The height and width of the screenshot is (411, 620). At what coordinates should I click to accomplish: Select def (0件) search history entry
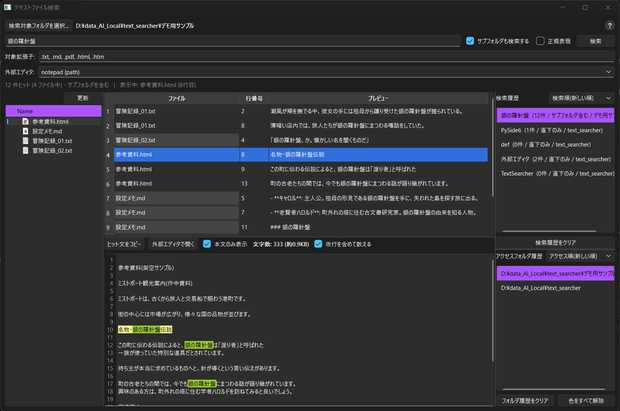point(555,144)
